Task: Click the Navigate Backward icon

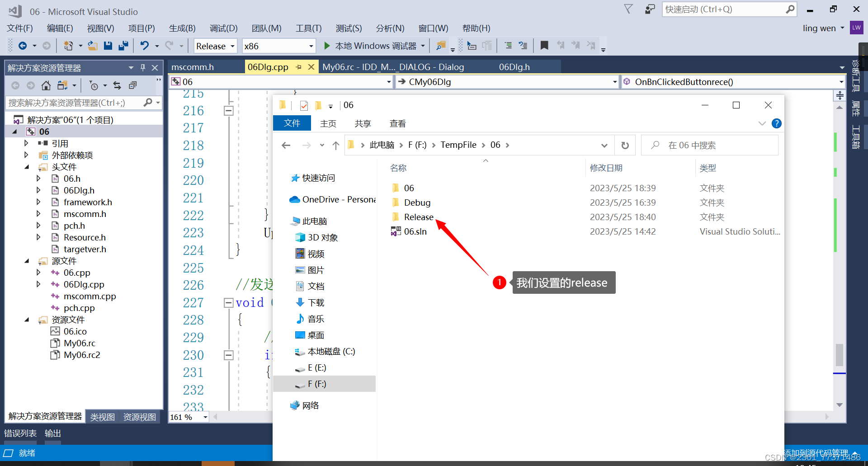Action: tap(24, 45)
